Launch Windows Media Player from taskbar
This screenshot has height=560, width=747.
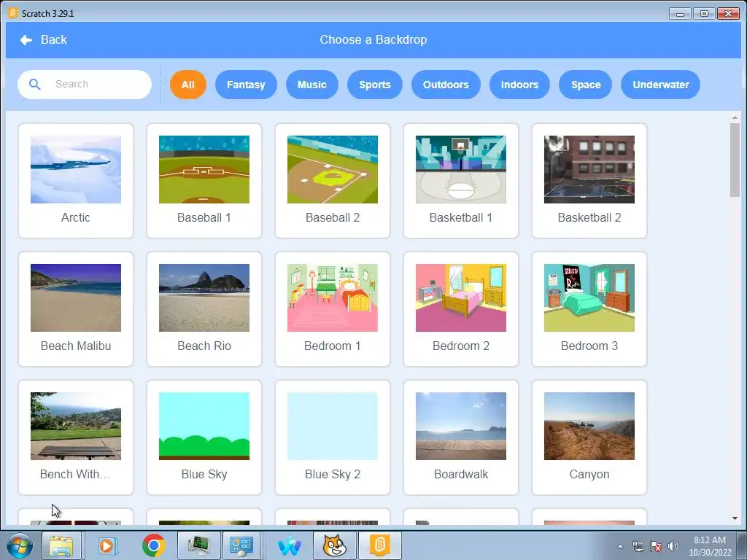click(108, 545)
